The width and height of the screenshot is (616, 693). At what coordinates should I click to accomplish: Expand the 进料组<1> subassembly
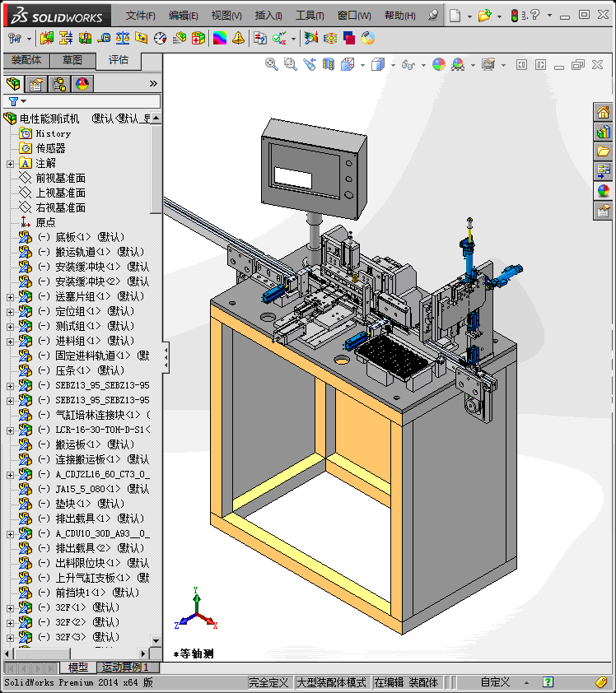(10, 342)
